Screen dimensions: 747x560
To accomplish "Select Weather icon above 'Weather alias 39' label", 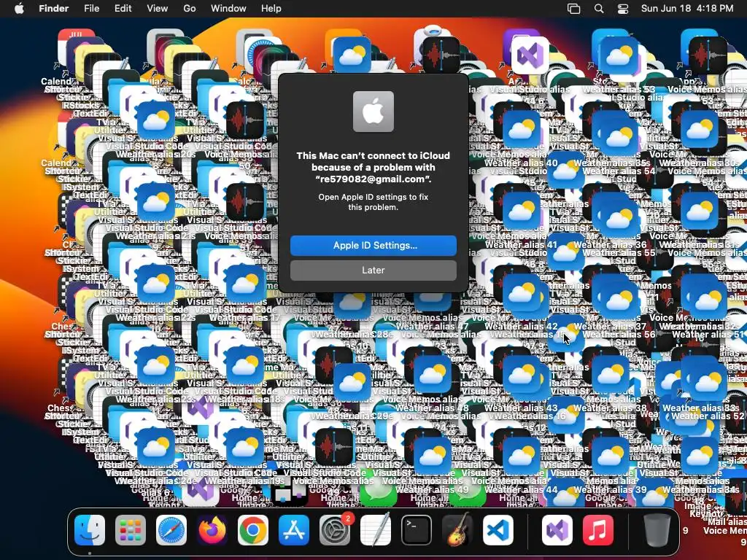I will 611,455.
